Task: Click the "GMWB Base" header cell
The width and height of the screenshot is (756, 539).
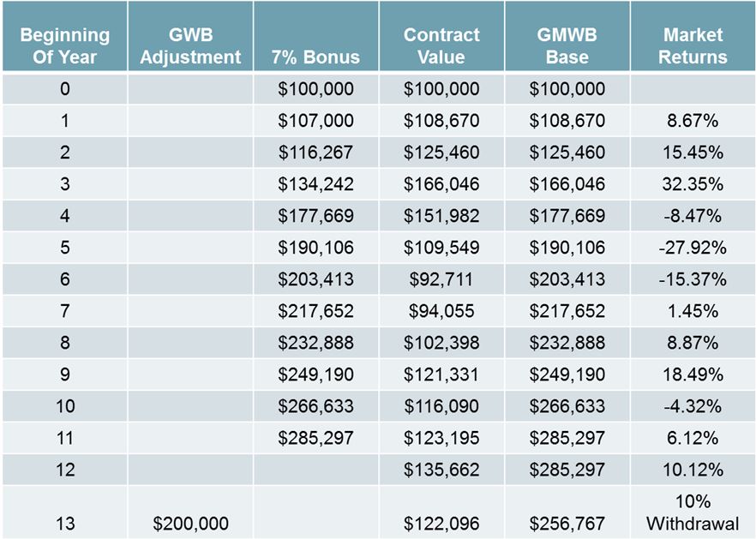Action: 567,46
